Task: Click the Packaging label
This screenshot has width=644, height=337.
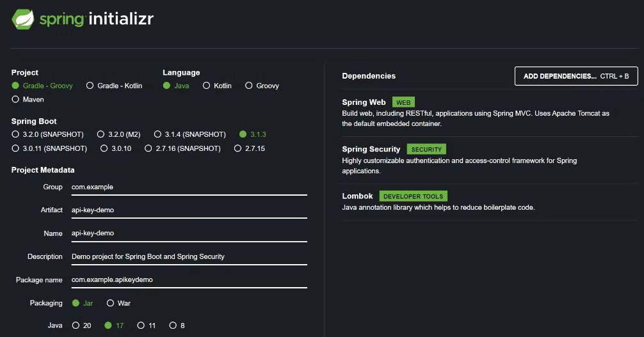Action: 46,303
